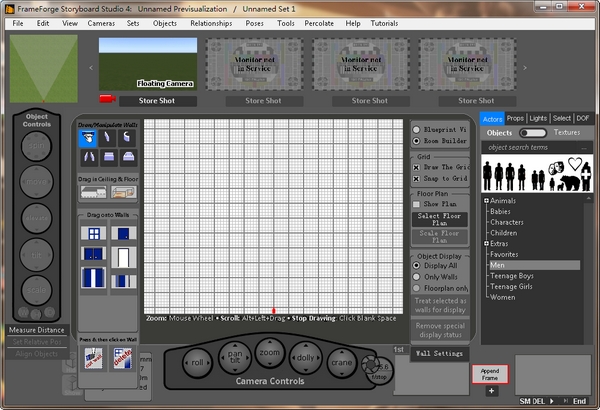
Task: Click the delete wall item icon
Action: pos(123,358)
